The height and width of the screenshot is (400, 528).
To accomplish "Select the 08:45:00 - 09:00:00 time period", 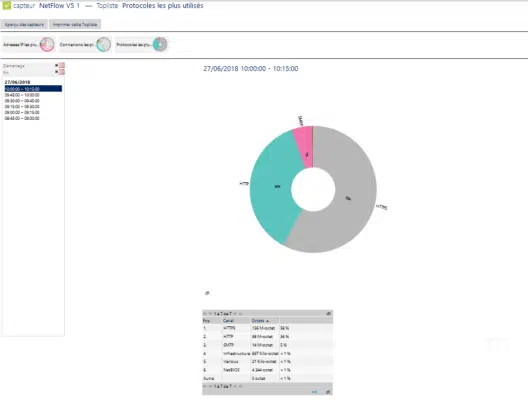I will click(22, 118).
